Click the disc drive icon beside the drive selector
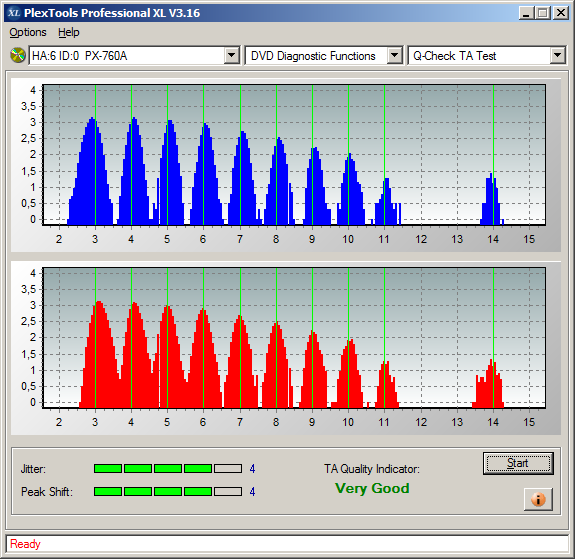 pyautogui.click(x=17, y=55)
